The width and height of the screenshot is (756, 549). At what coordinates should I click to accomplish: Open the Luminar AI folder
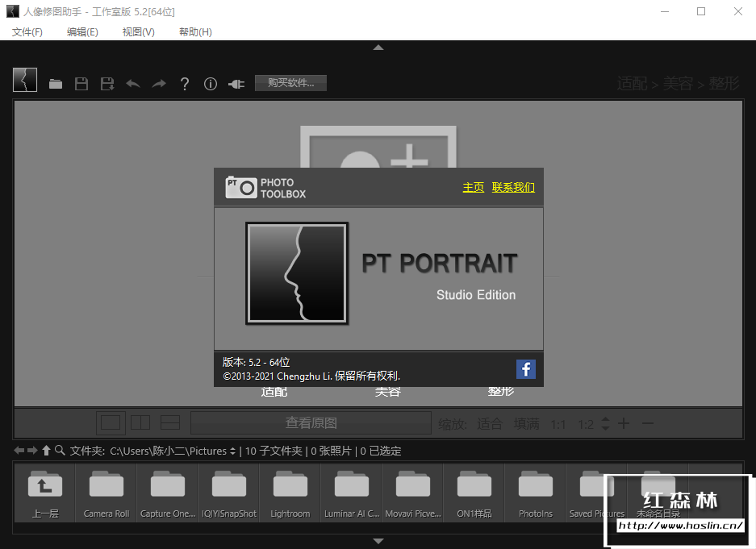point(352,493)
